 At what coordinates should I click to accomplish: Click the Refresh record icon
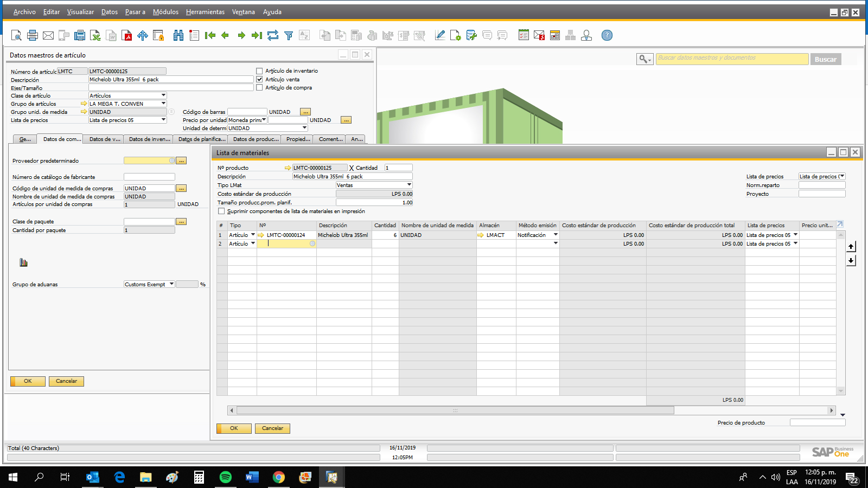coord(273,35)
